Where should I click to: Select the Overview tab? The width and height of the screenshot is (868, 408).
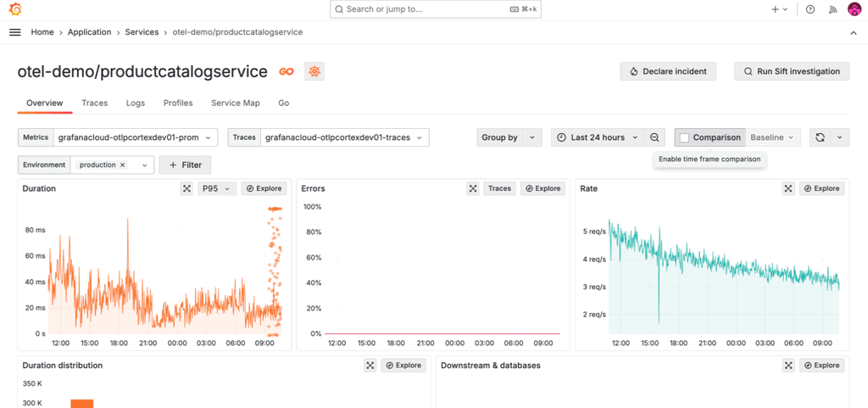point(45,103)
